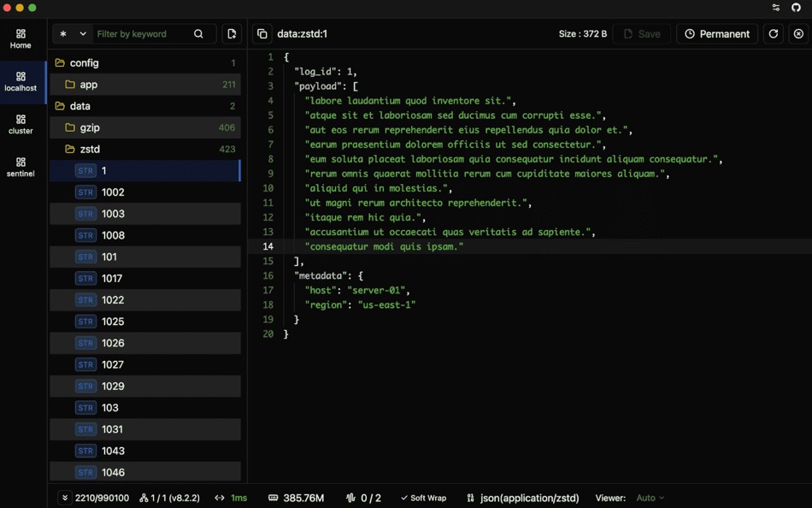The height and width of the screenshot is (508, 812).
Task: Click the GitHub icon in the title bar
Action: [796, 8]
